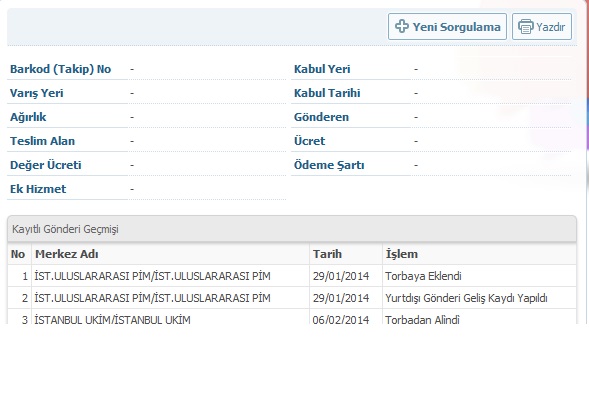Select the 06/02/2014 date cell

pos(346,317)
